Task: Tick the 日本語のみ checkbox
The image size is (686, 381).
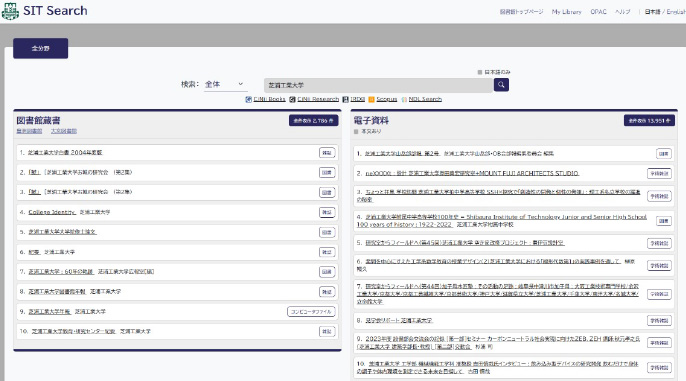Action: pos(480,72)
